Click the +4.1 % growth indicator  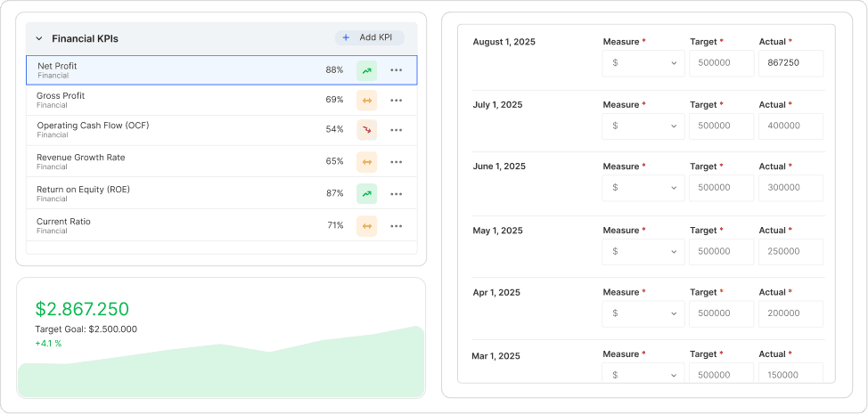point(48,344)
